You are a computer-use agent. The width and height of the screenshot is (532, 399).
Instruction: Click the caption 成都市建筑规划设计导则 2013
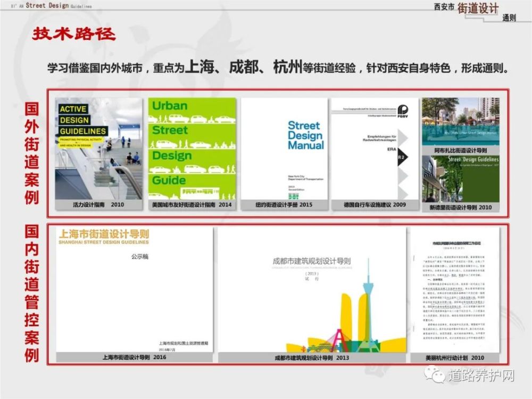pyautogui.click(x=312, y=358)
